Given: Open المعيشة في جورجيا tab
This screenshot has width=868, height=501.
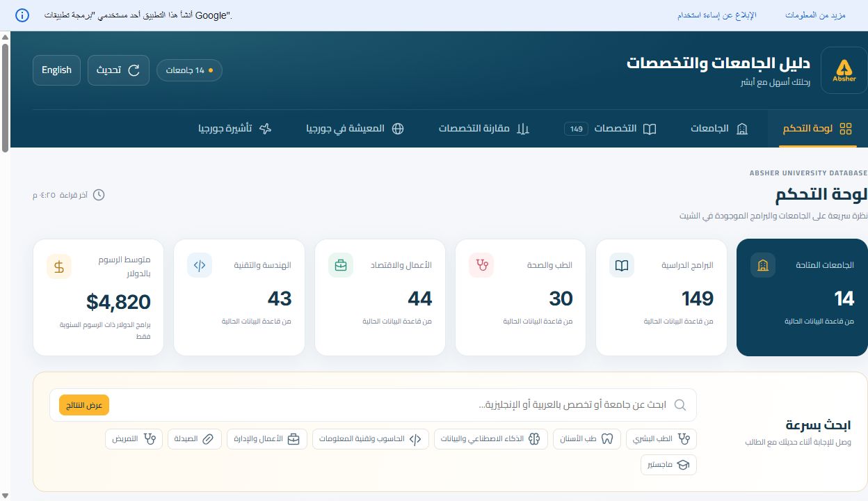Looking at the screenshot, I should coord(355,129).
